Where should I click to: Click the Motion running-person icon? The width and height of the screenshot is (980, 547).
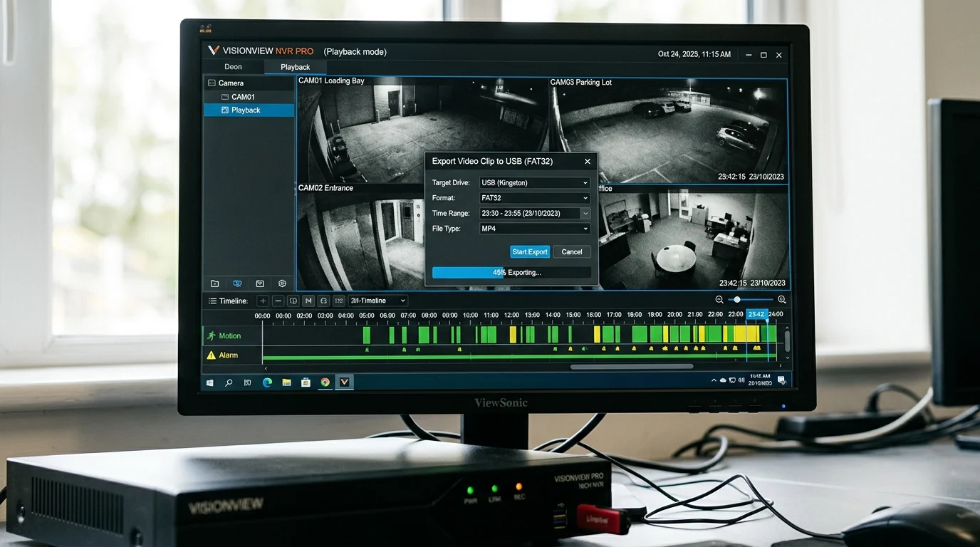(211, 335)
